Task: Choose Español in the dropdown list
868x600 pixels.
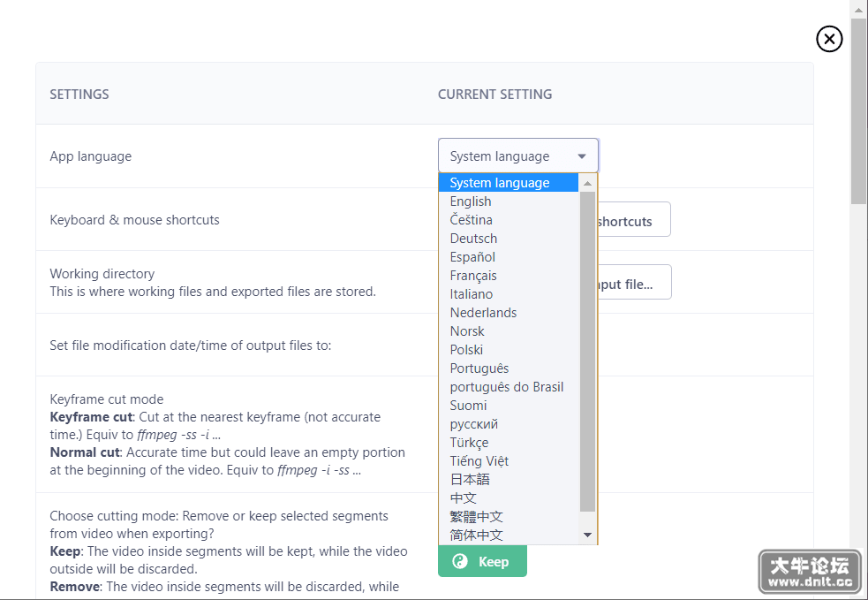Action: tap(509, 257)
